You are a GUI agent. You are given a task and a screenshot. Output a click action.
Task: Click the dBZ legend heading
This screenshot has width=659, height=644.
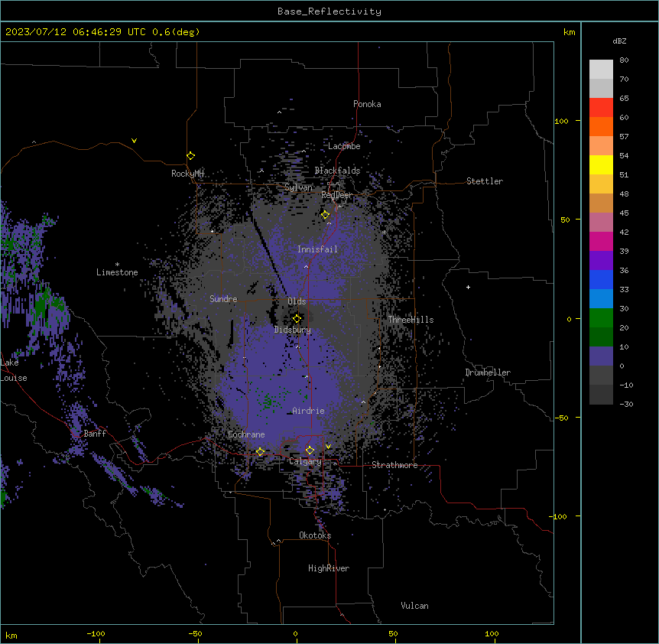tap(619, 41)
